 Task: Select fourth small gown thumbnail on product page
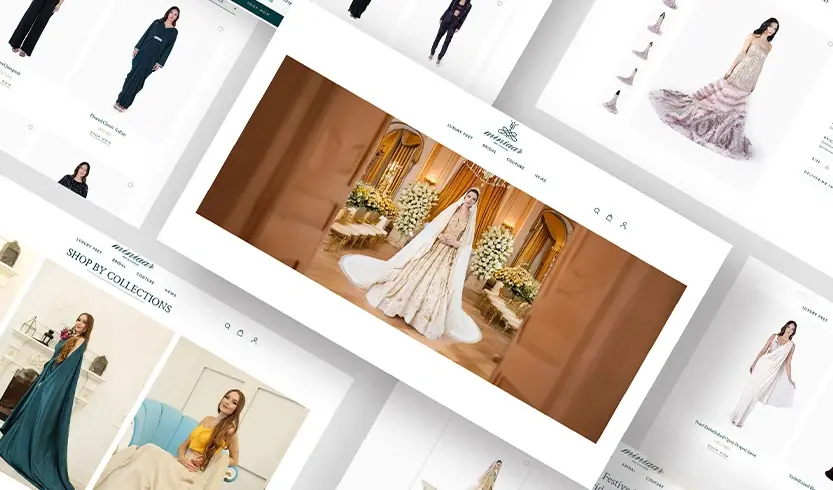[611, 102]
